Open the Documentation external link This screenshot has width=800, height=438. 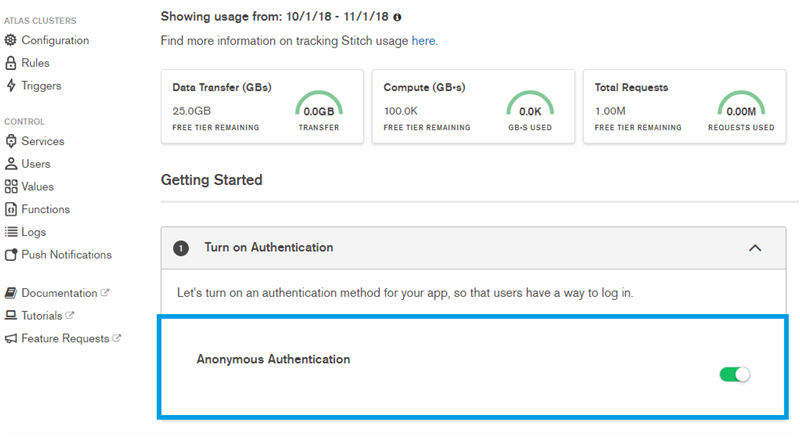pyautogui.click(x=59, y=294)
